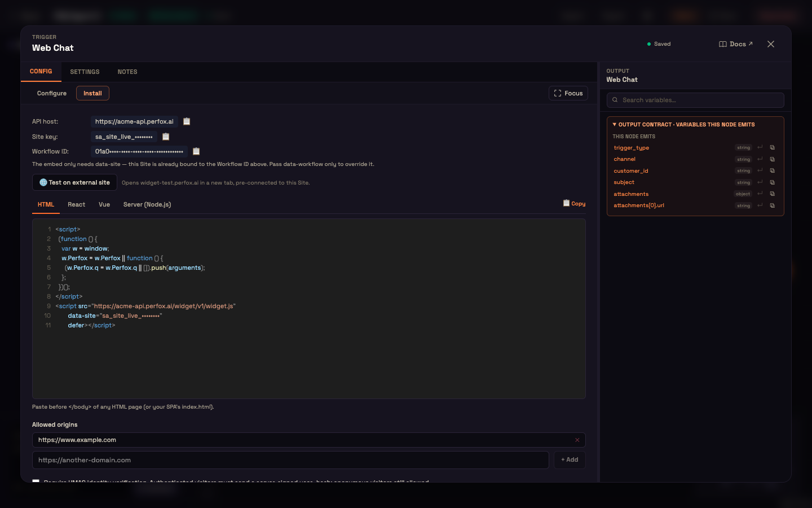Copy the channel variable path
The height and width of the screenshot is (508, 812).
(x=773, y=159)
